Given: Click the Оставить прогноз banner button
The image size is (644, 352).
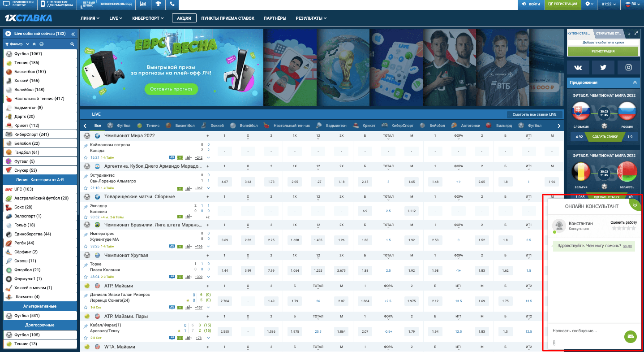Looking at the screenshot, I should pos(171,89).
